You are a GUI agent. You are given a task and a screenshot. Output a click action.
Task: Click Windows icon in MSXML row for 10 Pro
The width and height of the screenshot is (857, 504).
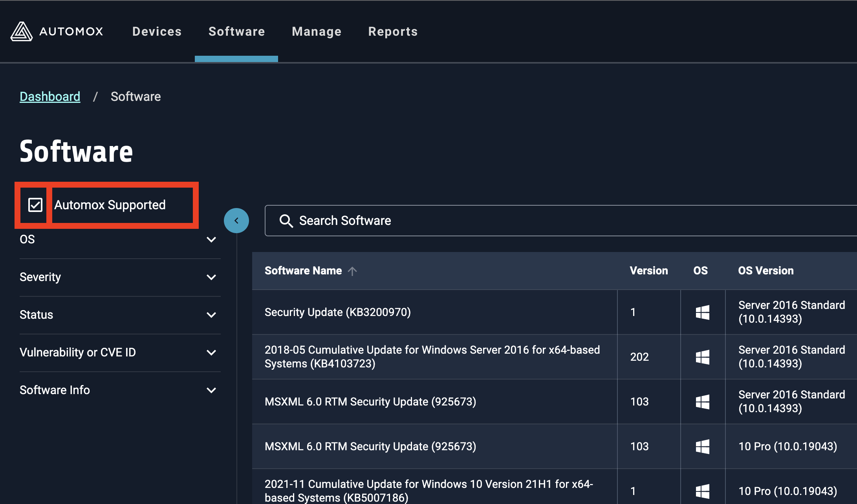702,447
